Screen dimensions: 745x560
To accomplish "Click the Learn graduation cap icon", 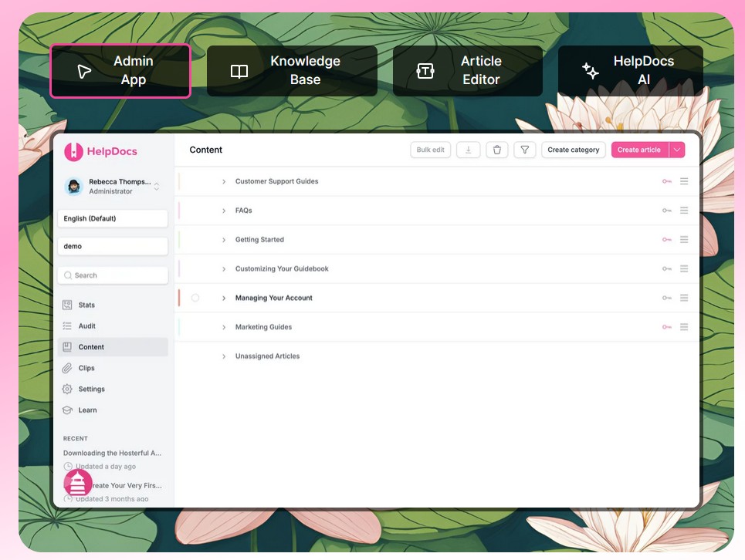I will pos(67,410).
